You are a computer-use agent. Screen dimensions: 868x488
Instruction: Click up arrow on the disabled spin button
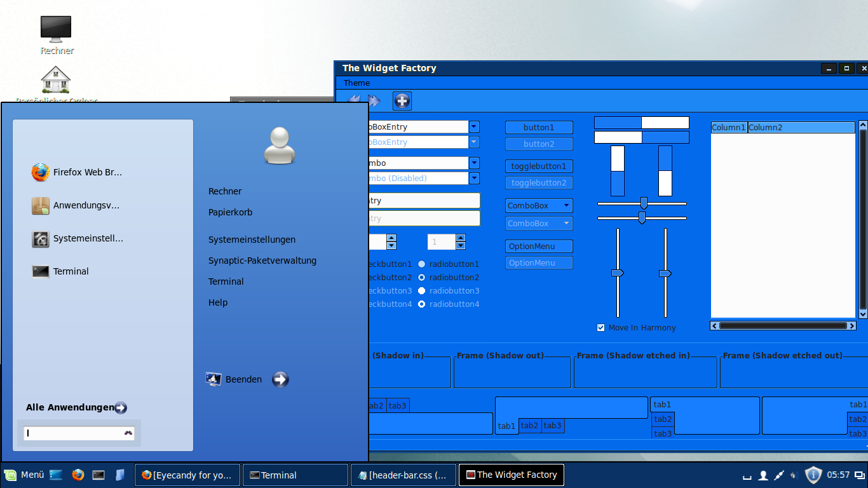pos(461,238)
